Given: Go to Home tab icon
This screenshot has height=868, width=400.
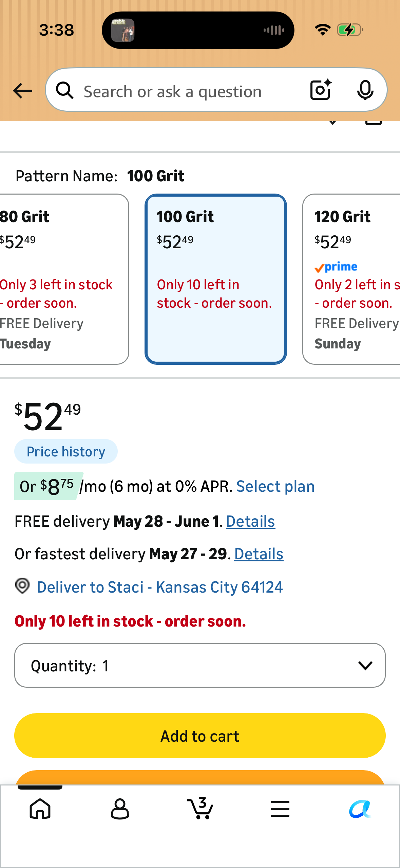Looking at the screenshot, I should (40, 809).
